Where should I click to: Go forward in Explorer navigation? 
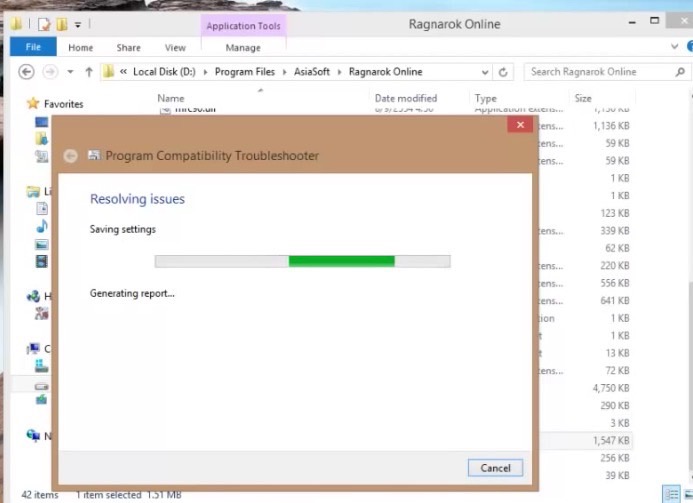point(50,72)
